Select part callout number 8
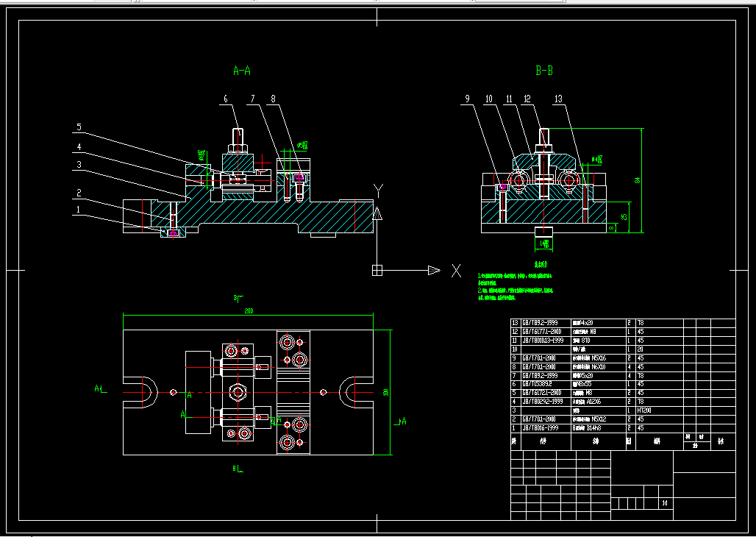Image resolution: width=756 pixels, height=537 pixels. (273, 99)
